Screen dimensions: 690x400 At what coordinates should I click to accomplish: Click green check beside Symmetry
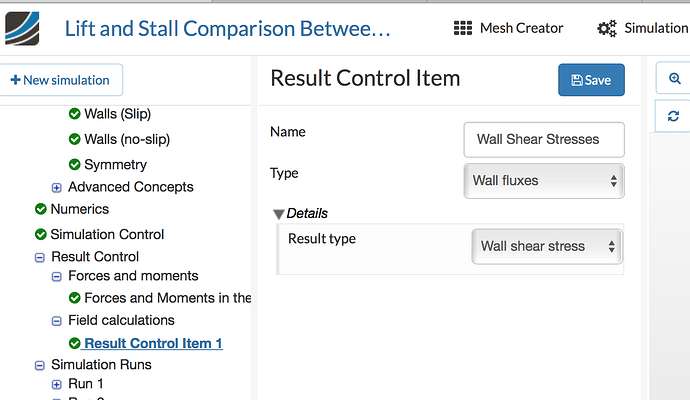75,164
